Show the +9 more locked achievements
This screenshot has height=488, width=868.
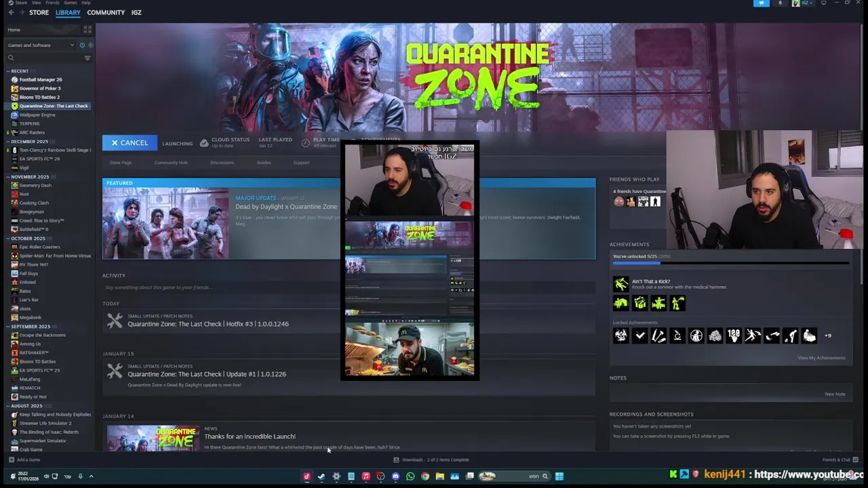click(827, 335)
